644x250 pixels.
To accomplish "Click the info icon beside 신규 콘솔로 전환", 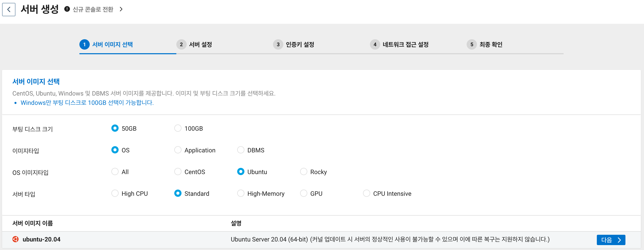I will [x=67, y=9].
